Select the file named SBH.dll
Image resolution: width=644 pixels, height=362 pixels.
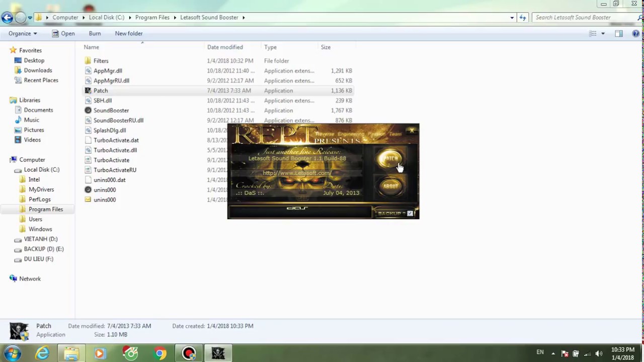point(103,101)
